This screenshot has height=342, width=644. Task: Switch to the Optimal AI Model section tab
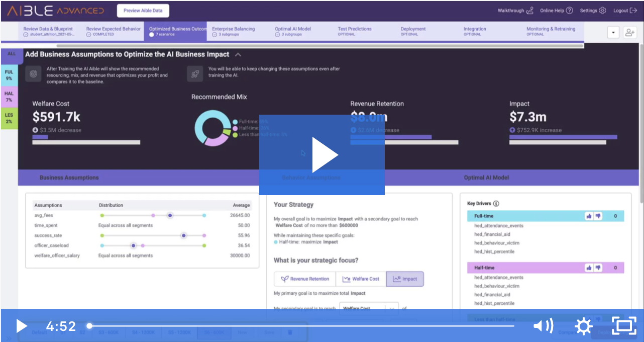[x=486, y=178]
